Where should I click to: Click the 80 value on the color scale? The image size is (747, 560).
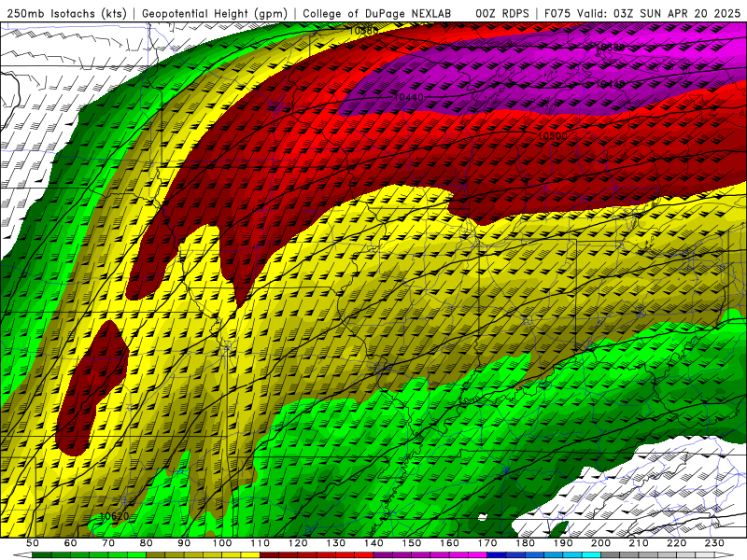point(147,543)
